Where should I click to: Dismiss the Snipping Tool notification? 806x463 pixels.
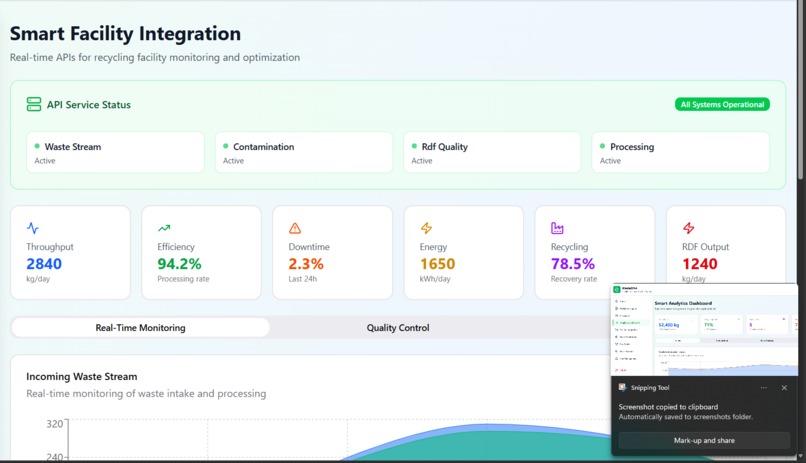click(784, 388)
